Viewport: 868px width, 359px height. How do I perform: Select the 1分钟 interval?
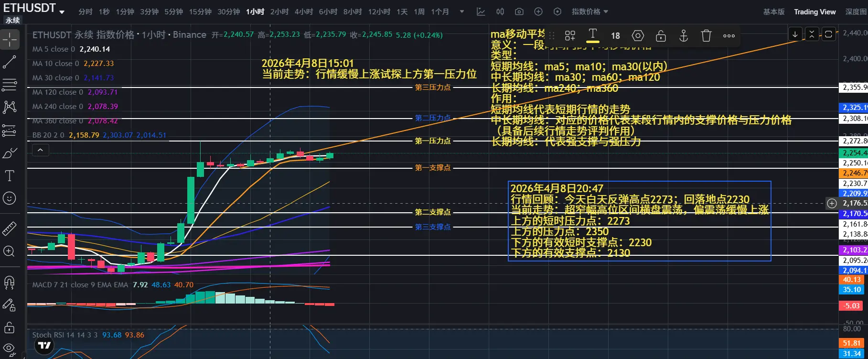[125, 11]
